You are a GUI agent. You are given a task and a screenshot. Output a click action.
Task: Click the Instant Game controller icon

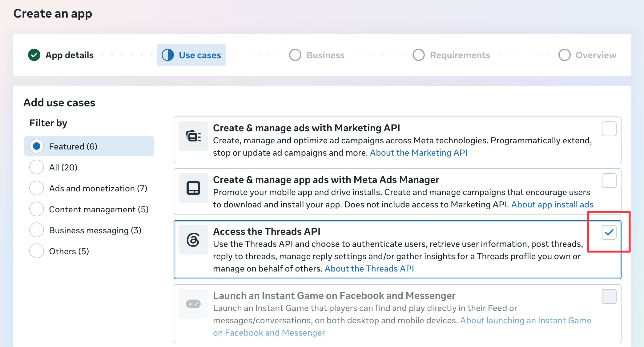pyautogui.click(x=193, y=304)
